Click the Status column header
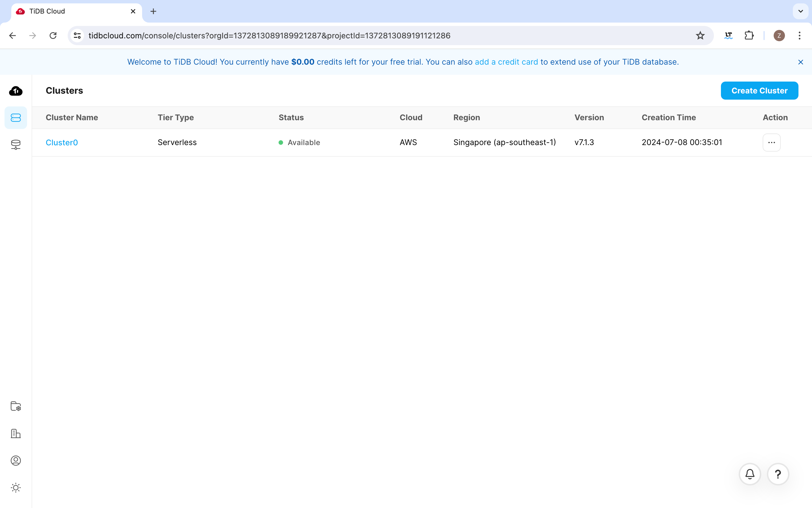812x508 pixels. [291, 118]
